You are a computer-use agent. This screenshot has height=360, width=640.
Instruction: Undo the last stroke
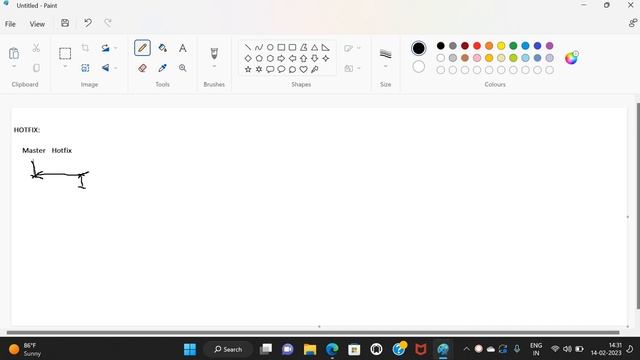[x=88, y=23]
